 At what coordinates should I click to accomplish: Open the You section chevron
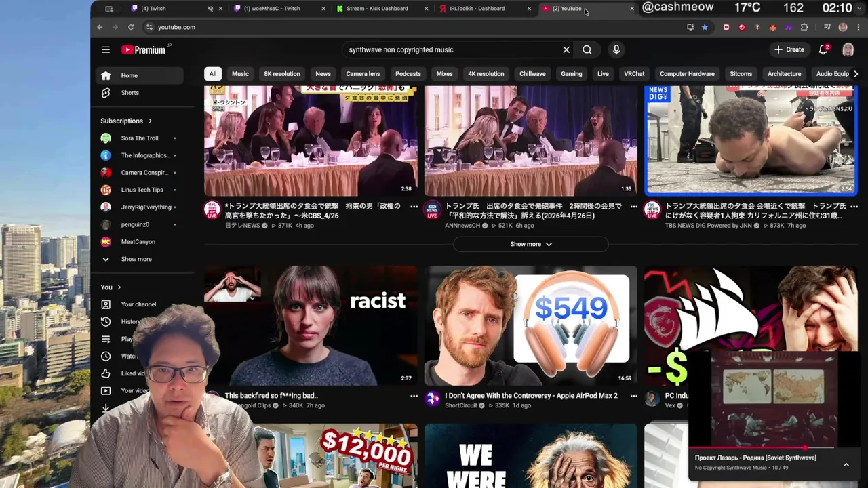tap(119, 287)
